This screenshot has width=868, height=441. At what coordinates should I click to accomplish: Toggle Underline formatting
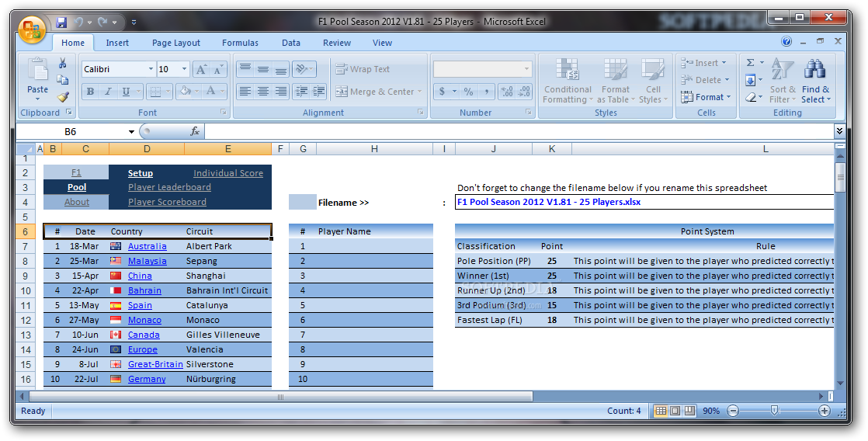pyautogui.click(x=127, y=92)
